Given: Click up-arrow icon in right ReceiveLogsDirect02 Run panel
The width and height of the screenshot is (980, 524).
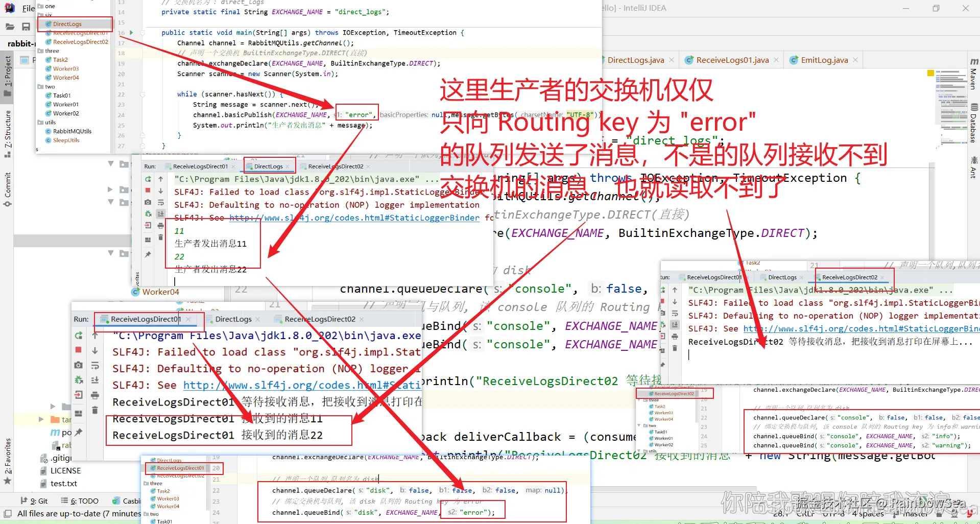Looking at the screenshot, I should pyautogui.click(x=675, y=290).
